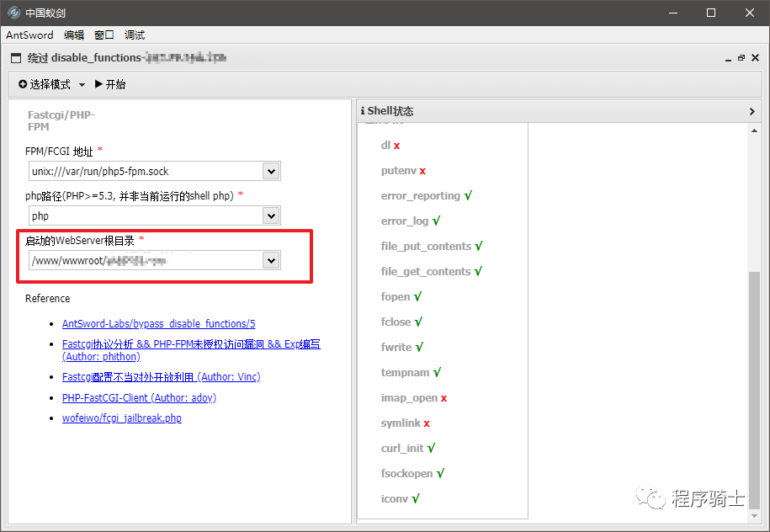
Task: Click the tempnam function row
Action: [411, 372]
